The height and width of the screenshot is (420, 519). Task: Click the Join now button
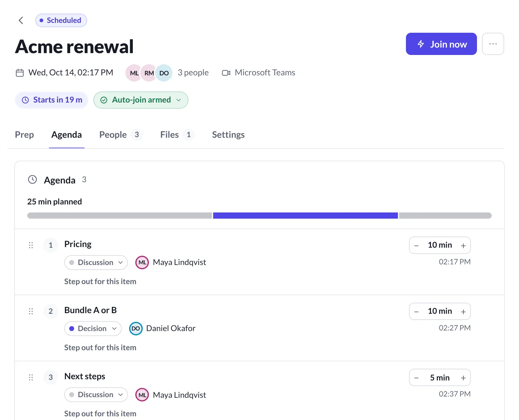pyautogui.click(x=441, y=44)
